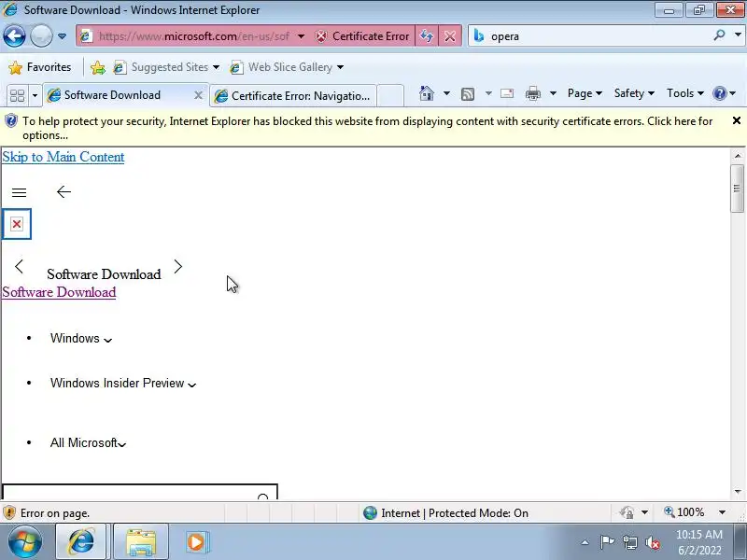
Task: Open the 100% zoom level control
Action: [x=684, y=512]
